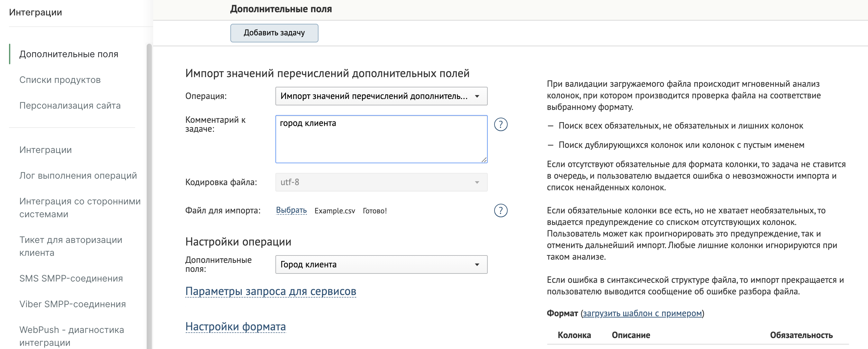Viewport: 868px width, 349px height.
Task: Click the Example.csv file name
Action: [x=335, y=211]
